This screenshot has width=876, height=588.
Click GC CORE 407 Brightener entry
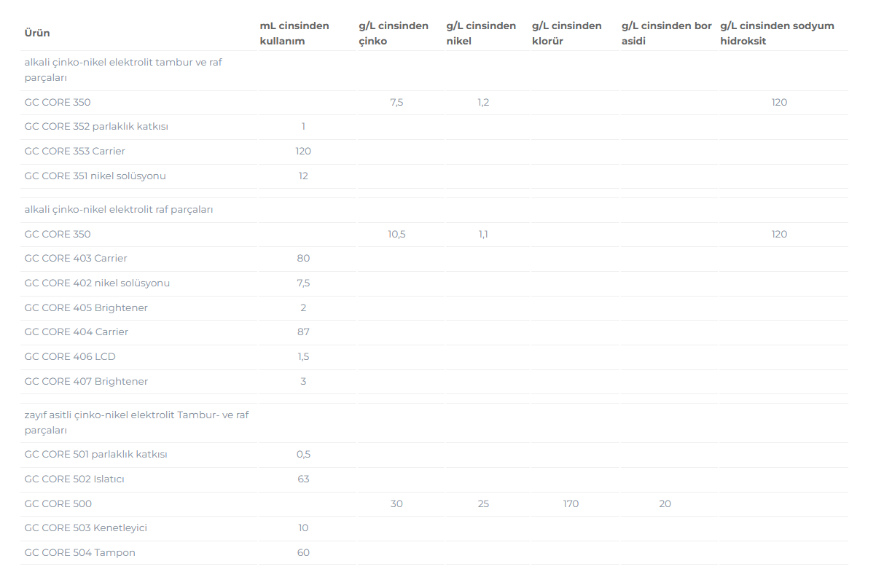point(86,381)
